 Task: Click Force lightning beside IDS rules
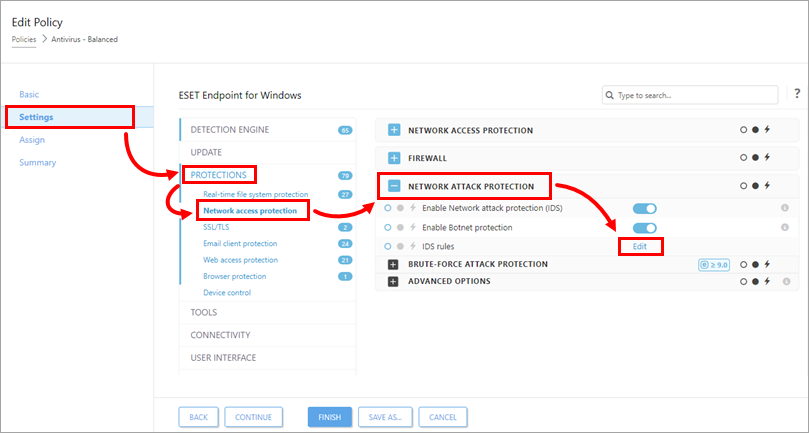413,246
